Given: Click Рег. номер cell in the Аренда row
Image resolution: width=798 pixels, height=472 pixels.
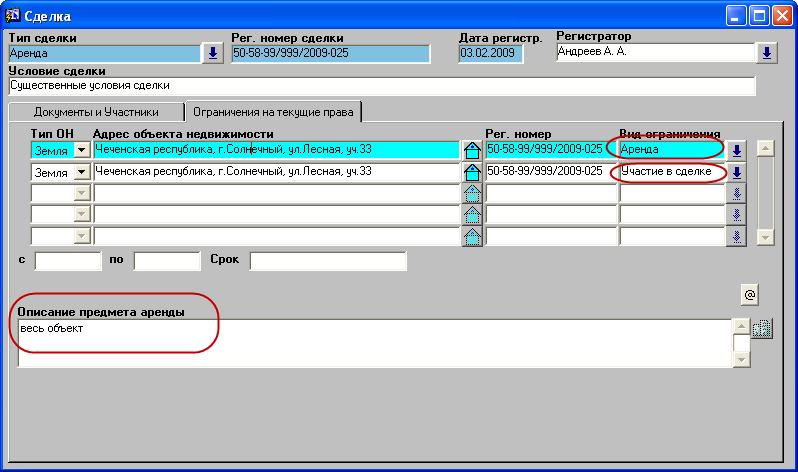Looking at the screenshot, I should [x=551, y=150].
